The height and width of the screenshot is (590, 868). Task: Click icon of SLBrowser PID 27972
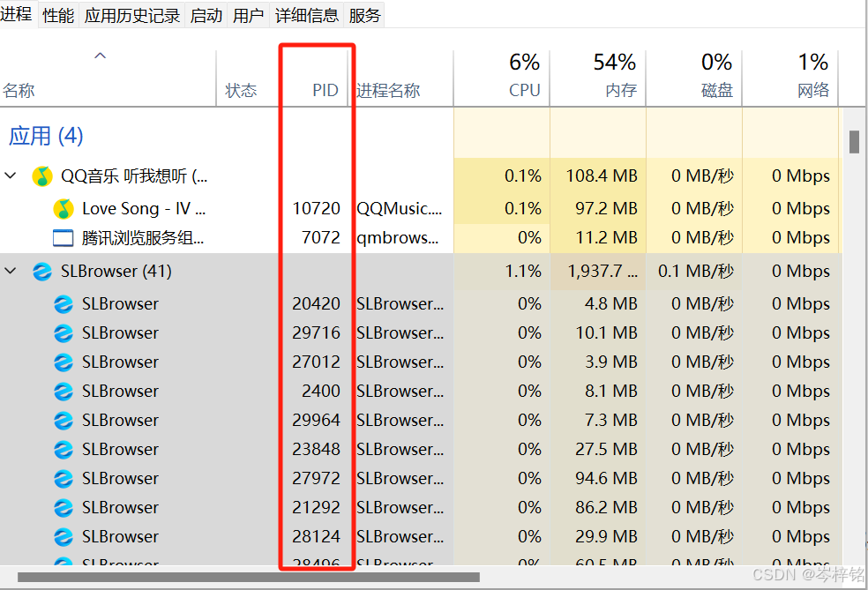[64, 478]
